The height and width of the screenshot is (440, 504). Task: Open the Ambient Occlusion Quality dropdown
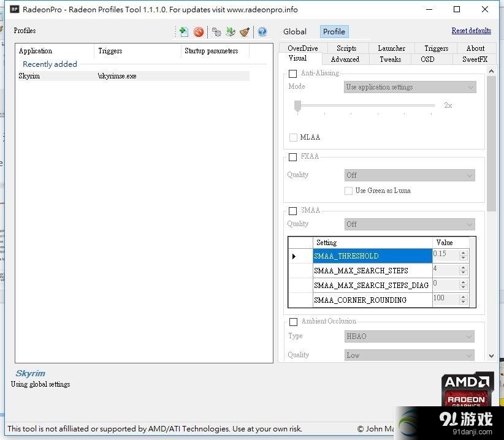409,355
